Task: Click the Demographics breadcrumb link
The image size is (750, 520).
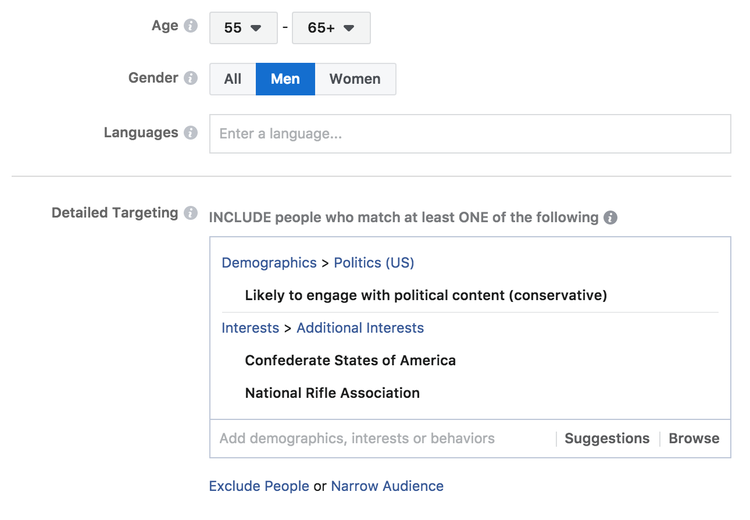Action: click(269, 263)
